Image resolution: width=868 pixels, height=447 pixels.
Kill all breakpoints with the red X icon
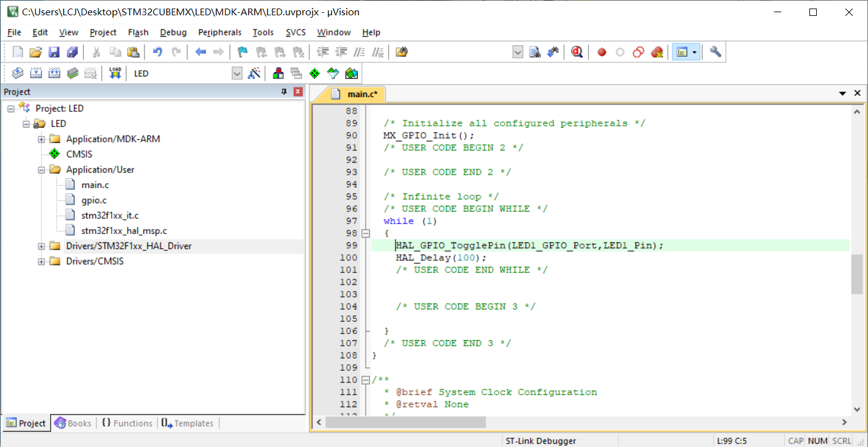pyautogui.click(x=657, y=52)
